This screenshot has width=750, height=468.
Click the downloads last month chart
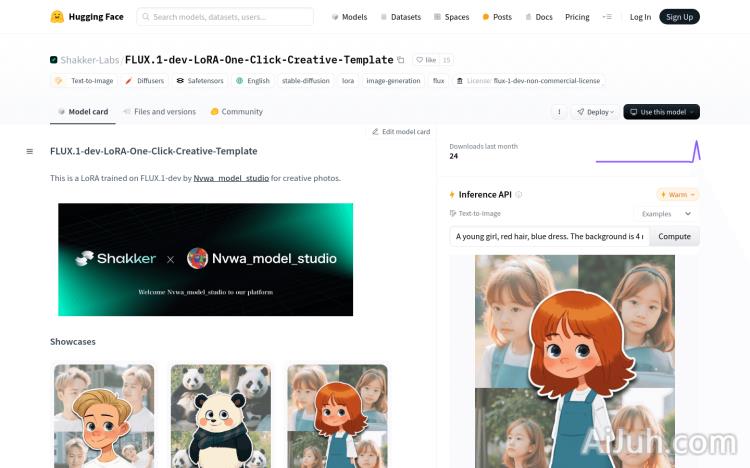(648, 152)
